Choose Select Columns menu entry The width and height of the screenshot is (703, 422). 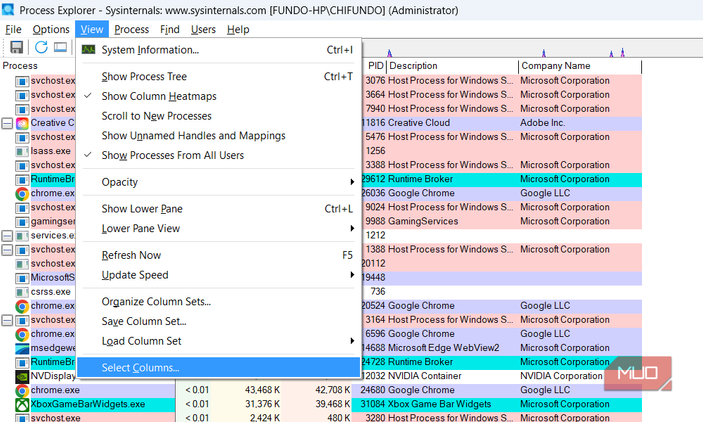click(218, 368)
